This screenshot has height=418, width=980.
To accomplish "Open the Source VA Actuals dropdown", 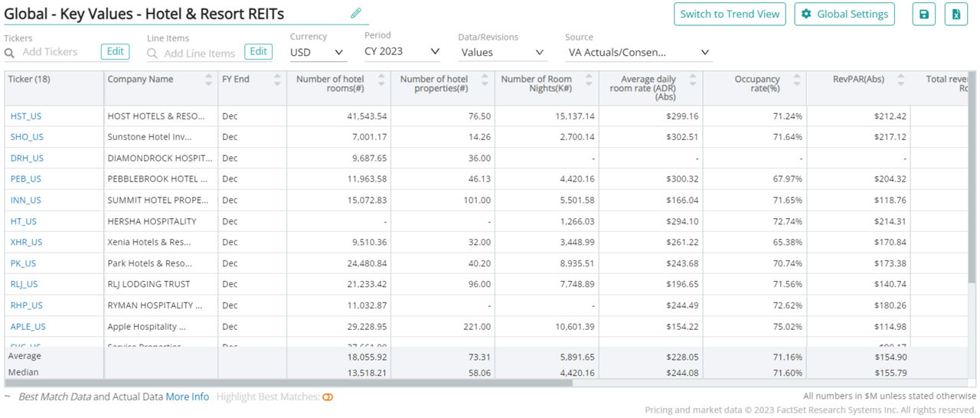I will point(638,52).
